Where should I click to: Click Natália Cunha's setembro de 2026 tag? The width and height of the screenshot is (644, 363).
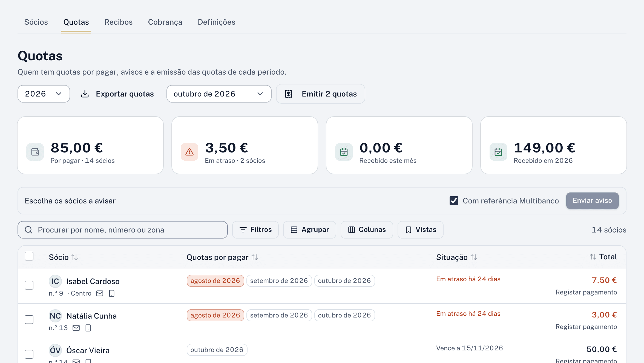(x=279, y=315)
